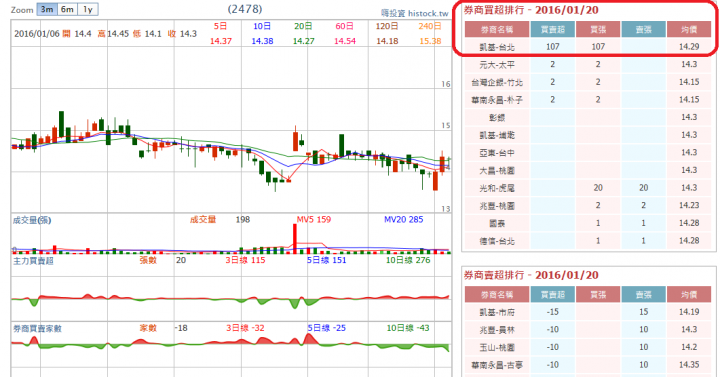The image size is (720, 377).
Task: Sort by 買張 header in 券商買超排行 table
Action: [x=598, y=29]
